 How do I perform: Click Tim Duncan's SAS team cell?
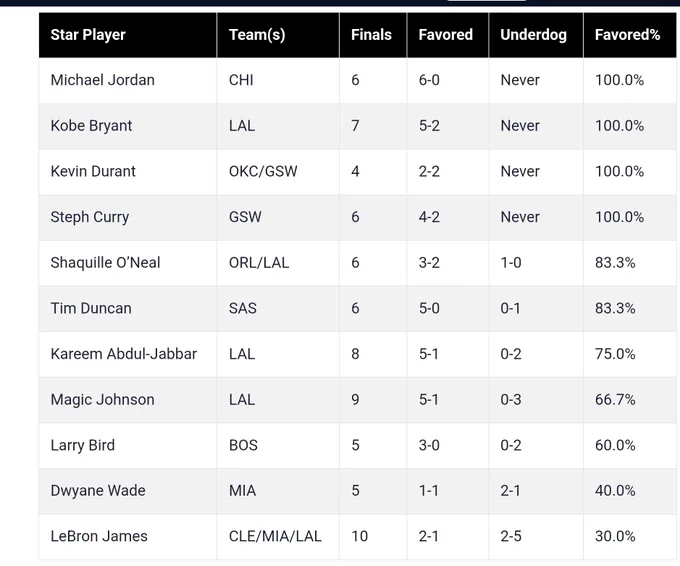(278, 308)
